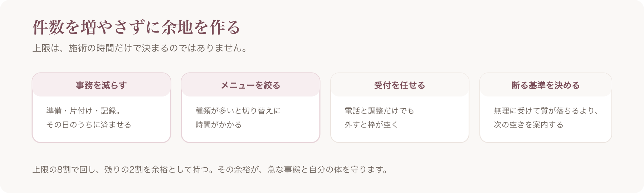
Task: Click 件数を増やさずに in the main title
Action: (97, 27)
